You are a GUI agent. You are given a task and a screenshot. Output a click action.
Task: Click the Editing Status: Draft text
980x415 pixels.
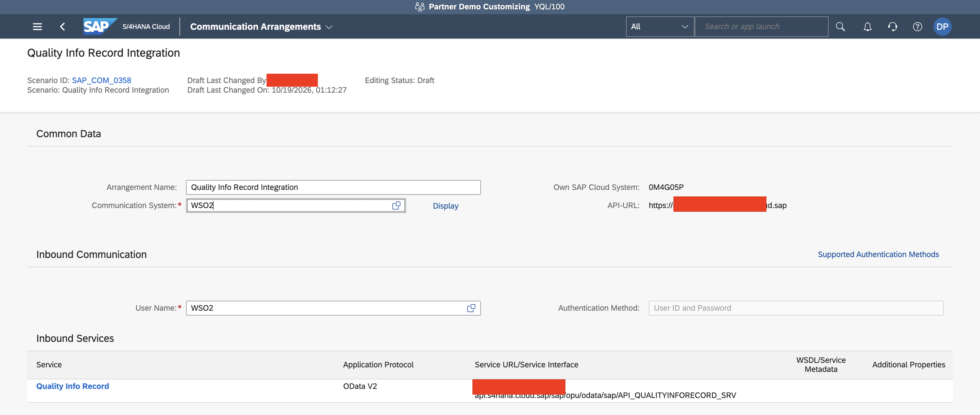pyautogui.click(x=400, y=80)
